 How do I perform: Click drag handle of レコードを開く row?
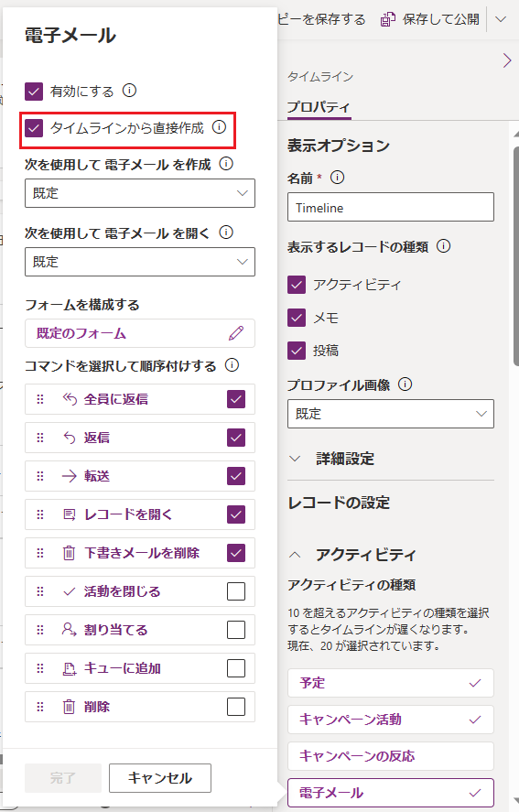coord(40,514)
